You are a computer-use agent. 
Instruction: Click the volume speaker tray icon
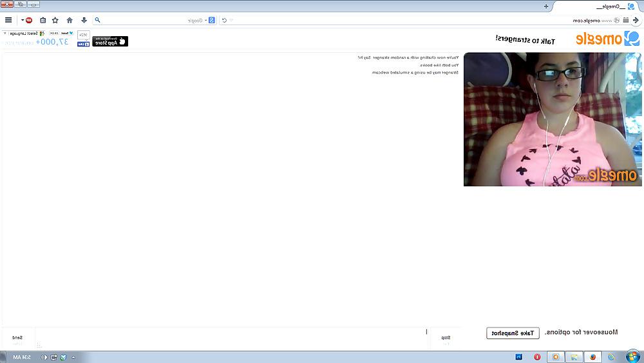pyautogui.click(x=44, y=357)
